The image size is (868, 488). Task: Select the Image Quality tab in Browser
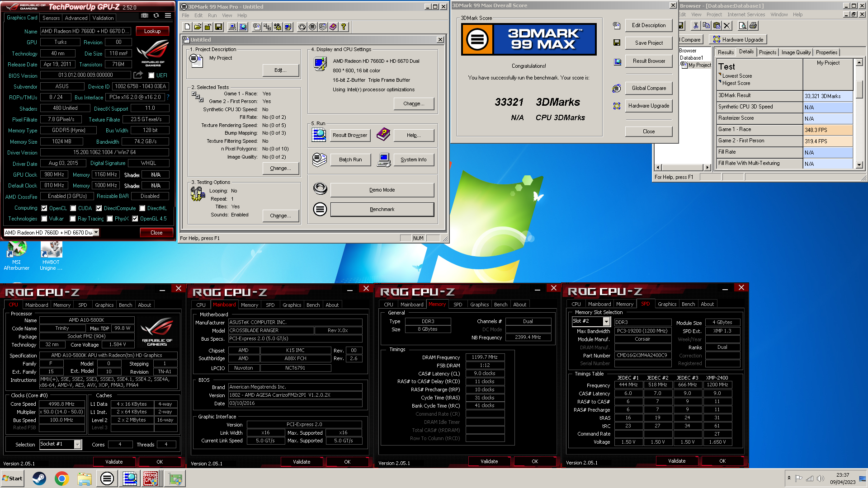[796, 52]
